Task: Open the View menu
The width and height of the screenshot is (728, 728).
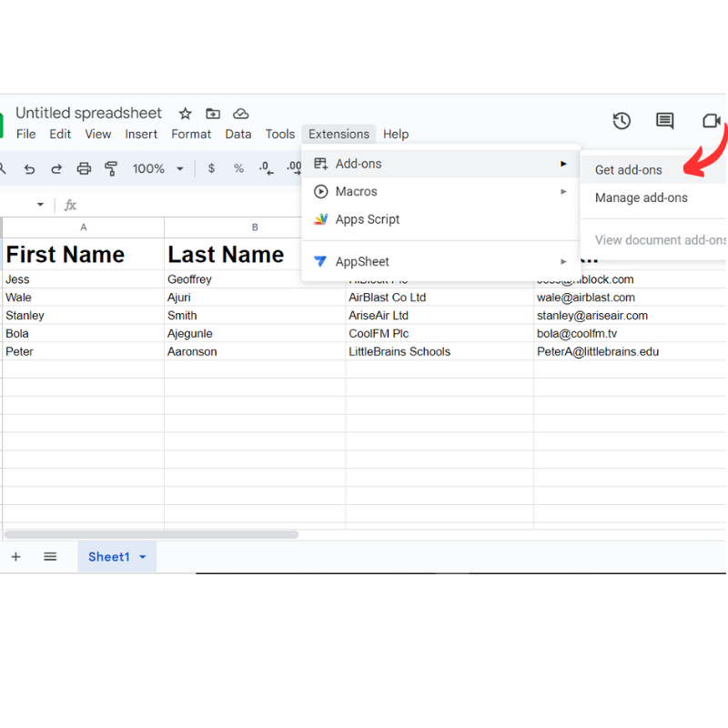Action: [98, 134]
